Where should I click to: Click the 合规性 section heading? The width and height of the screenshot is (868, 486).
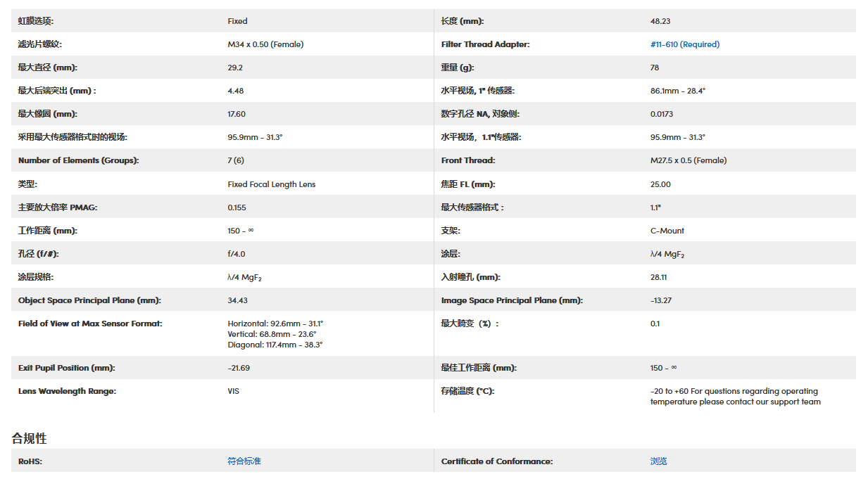pyautogui.click(x=29, y=438)
